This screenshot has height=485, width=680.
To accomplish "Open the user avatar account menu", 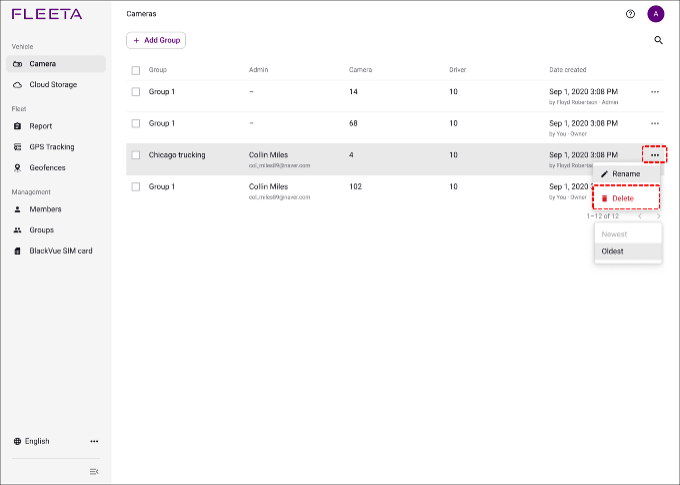I will click(x=655, y=14).
